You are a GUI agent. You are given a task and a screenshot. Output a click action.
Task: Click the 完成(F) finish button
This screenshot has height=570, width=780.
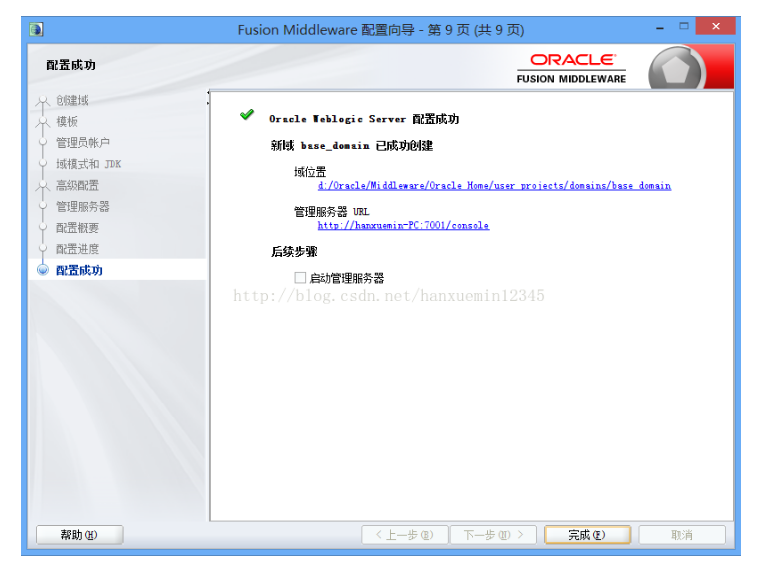tap(587, 535)
